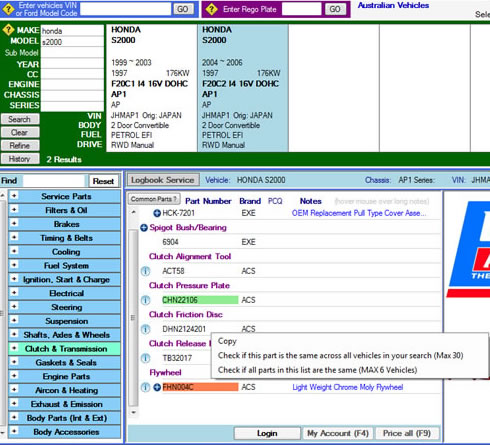Click the MODEL field containing s2000
Viewport: 490px width, 445px height.
click(x=72, y=42)
